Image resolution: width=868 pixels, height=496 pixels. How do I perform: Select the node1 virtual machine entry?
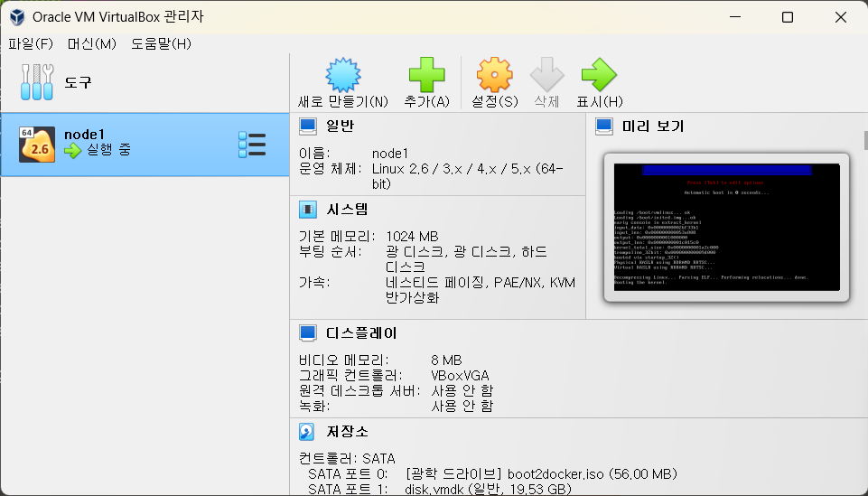145,145
